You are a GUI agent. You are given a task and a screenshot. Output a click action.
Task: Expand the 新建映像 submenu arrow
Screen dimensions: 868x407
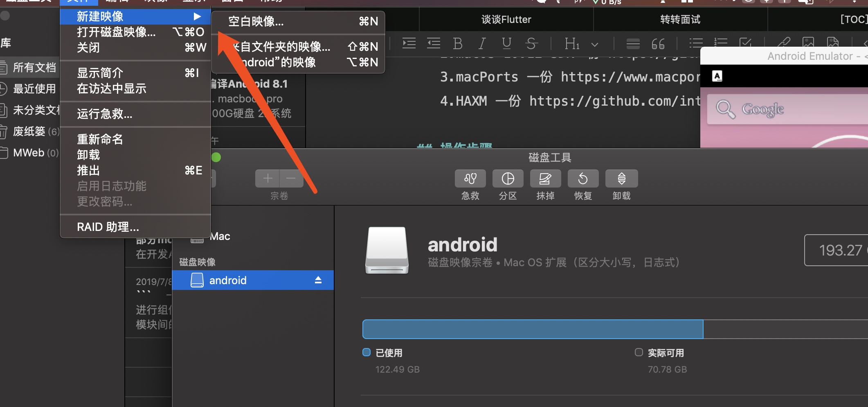click(197, 16)
